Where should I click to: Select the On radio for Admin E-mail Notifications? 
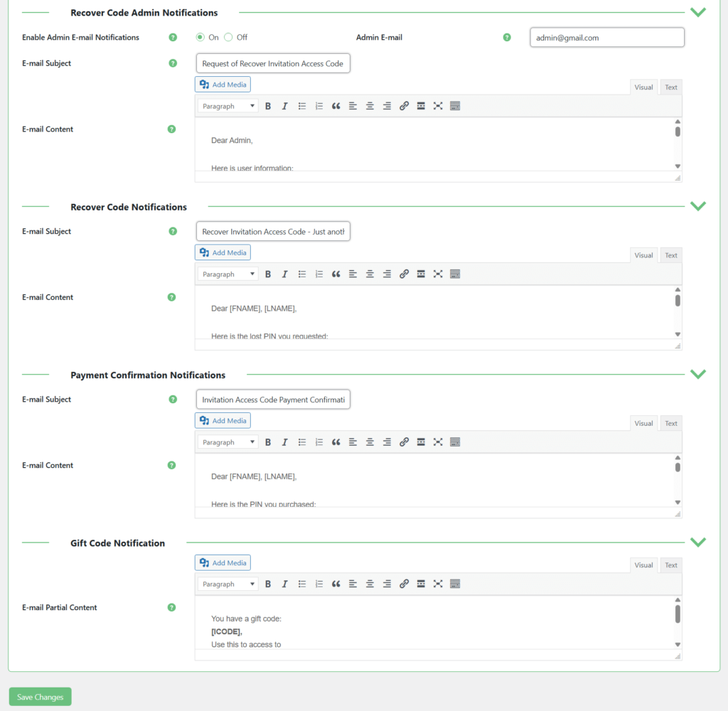(200, 37)
